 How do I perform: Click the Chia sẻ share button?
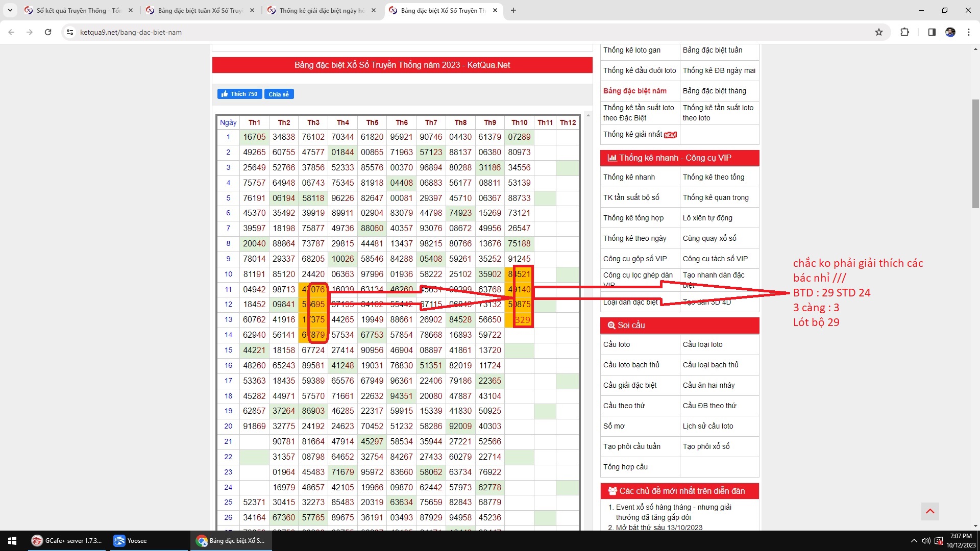click(279, 94)
